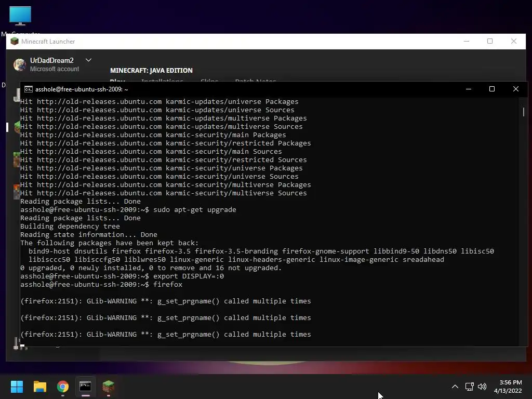The width and height of the screenshot is (532, 399).
Task: Click the 'sudo apt-get upgrade' command line
Action: point(128,210)
